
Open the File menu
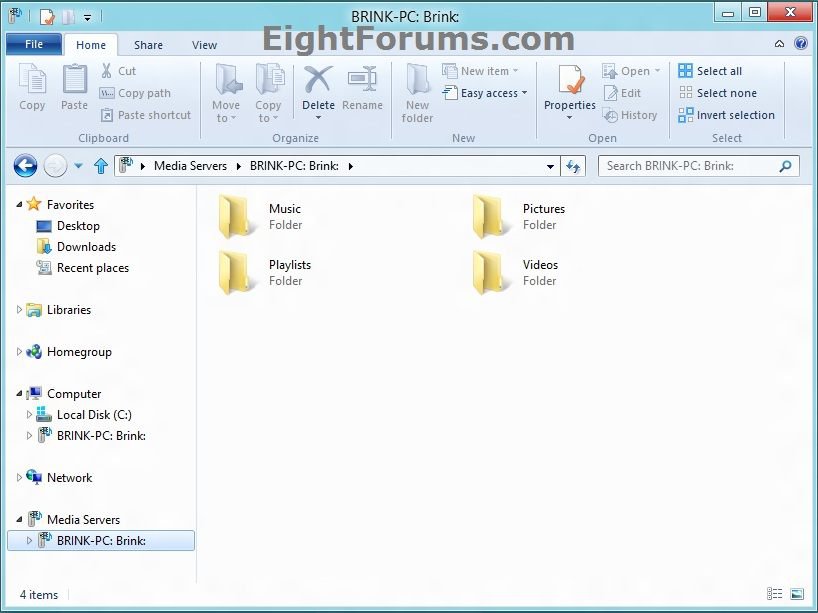click(33, 44)
